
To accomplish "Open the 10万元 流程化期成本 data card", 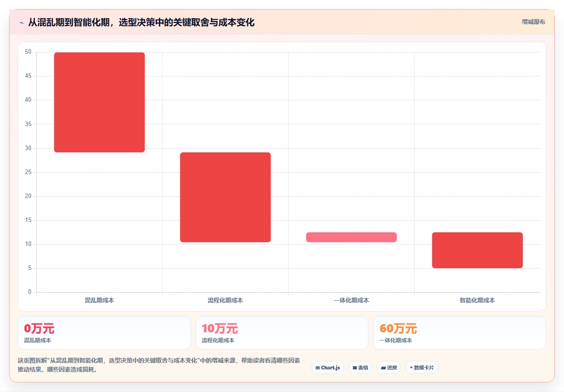I will (282, 333).
